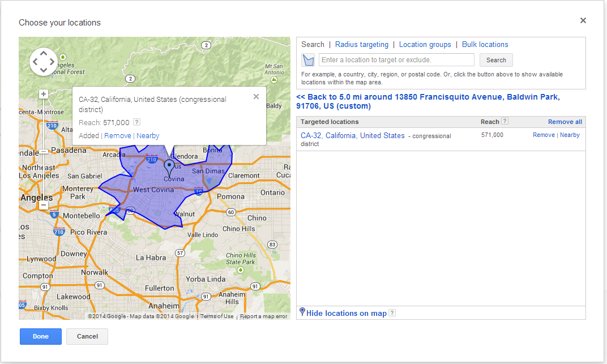
Task: Click Remove all in the Targeted locations header
Action: click(565, 122)
